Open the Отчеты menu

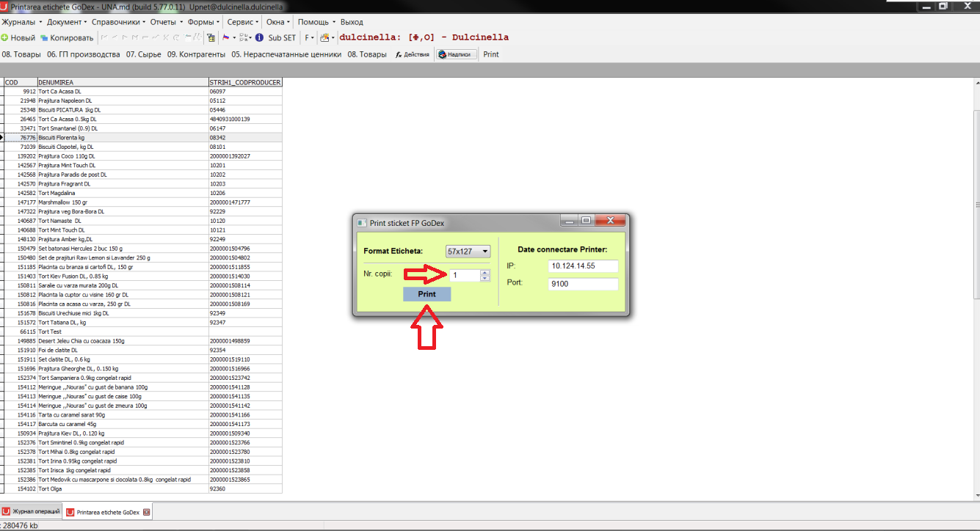(166, 22)
